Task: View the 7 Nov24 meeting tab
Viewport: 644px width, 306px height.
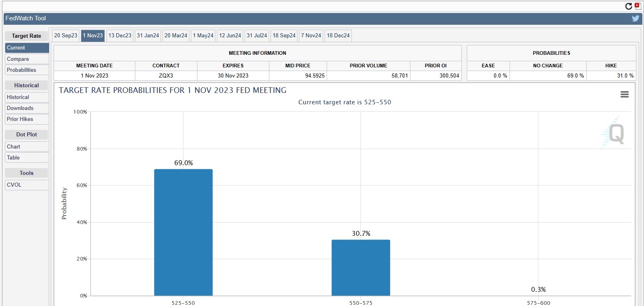Action: pyautogui.click(x=311, y=36)
